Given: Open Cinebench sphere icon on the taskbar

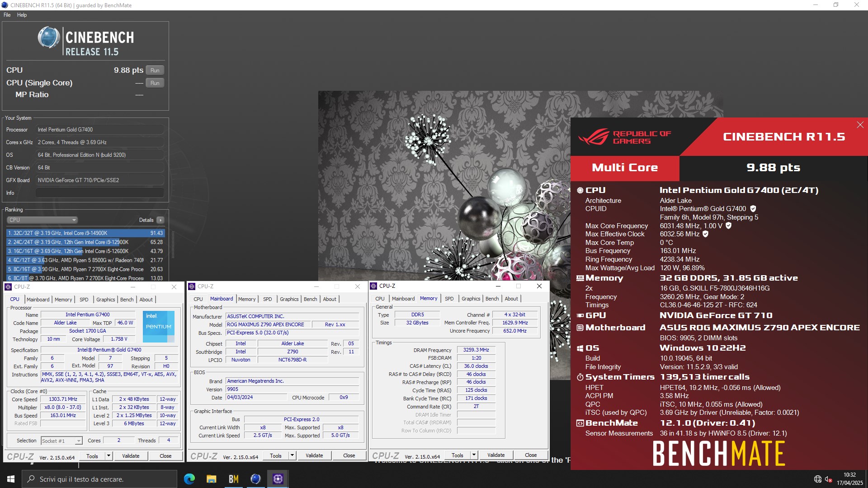Looking at the screenshot, I should point(255,479).
